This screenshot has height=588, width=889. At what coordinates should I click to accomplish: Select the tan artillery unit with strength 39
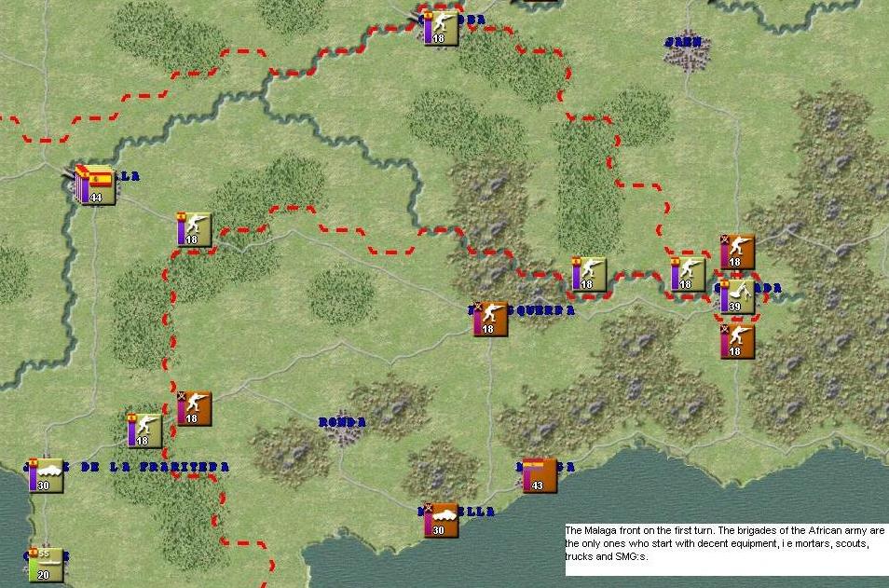click(736, 296)
